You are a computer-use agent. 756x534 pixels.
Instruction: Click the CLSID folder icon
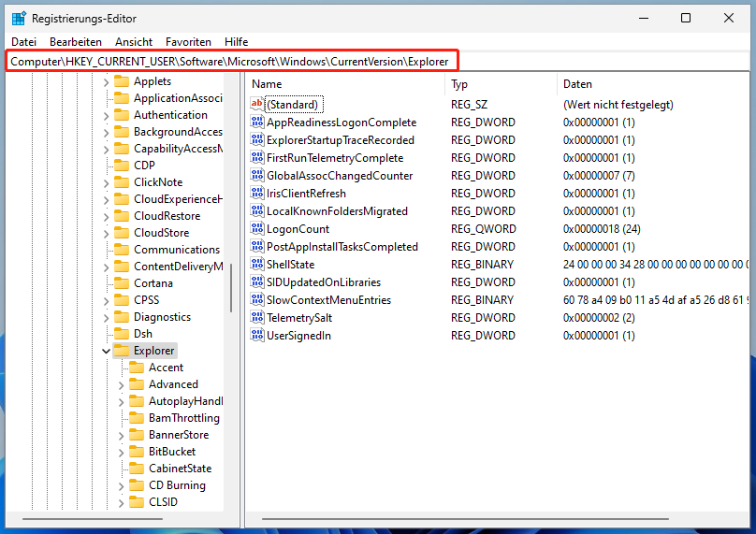137,502
